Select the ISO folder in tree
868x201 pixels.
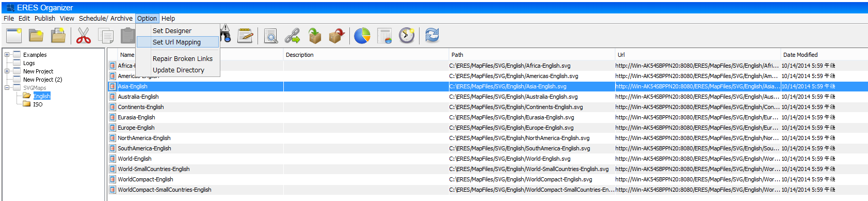click(38, 104)
